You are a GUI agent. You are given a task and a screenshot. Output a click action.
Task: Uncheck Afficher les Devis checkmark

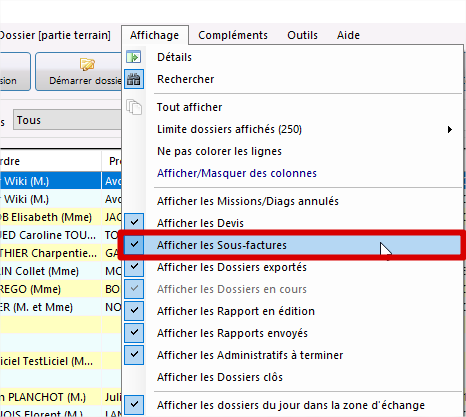[x=134, y=222]
